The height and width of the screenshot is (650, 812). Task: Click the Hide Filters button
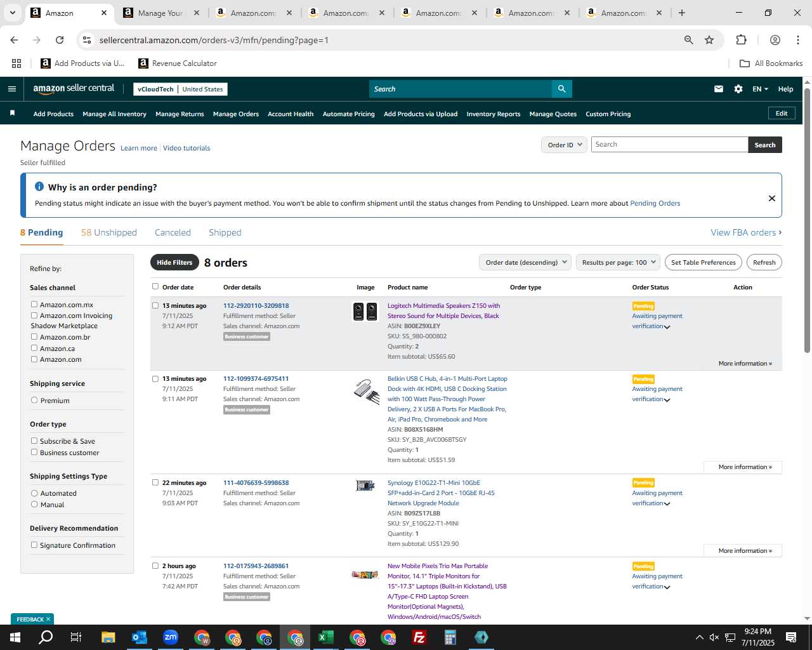[x=174, y=262]
